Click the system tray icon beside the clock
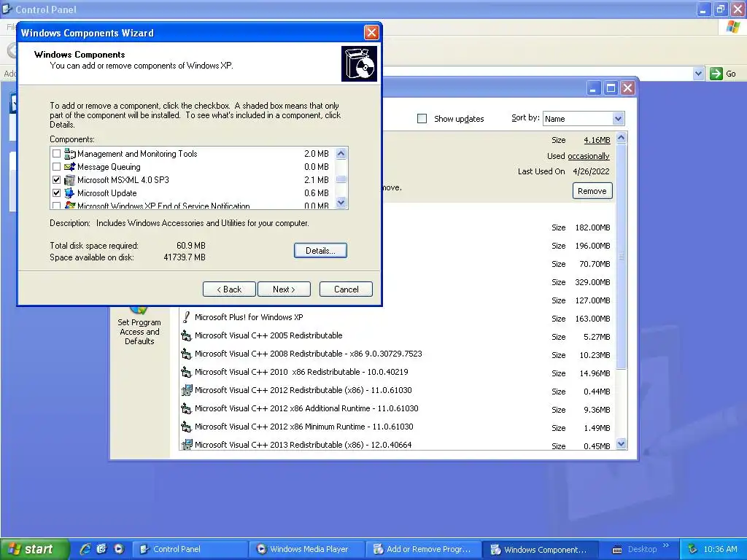Screen dimensions: 747x560 pyautogui.click(x=692, y=549)
